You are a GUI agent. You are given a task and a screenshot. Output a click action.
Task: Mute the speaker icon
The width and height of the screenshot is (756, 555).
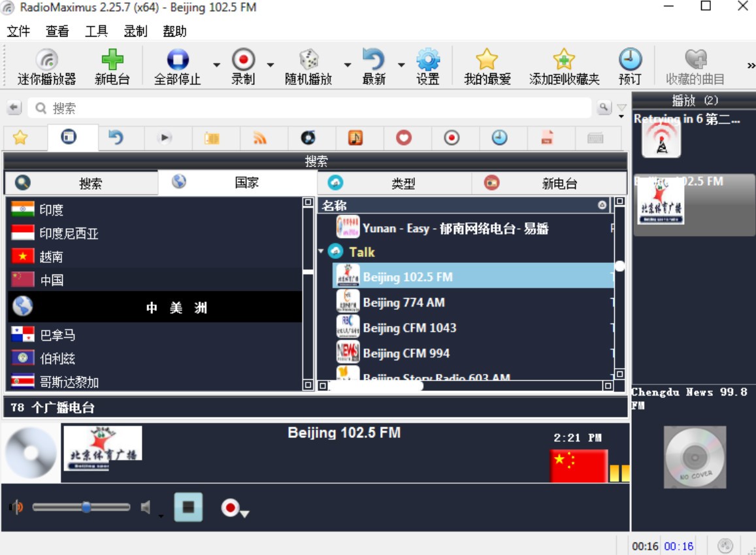click(146, 507)
